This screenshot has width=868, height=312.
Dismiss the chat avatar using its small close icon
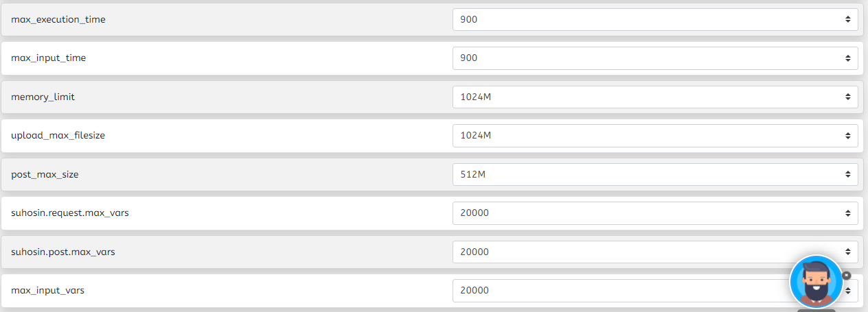point(846,275)
